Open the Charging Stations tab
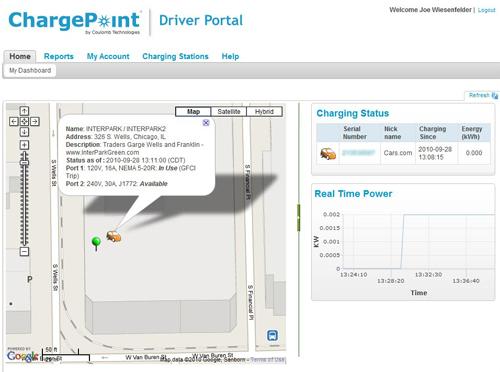The height and width of the screenshot is (372, 500). coord(175,56)
